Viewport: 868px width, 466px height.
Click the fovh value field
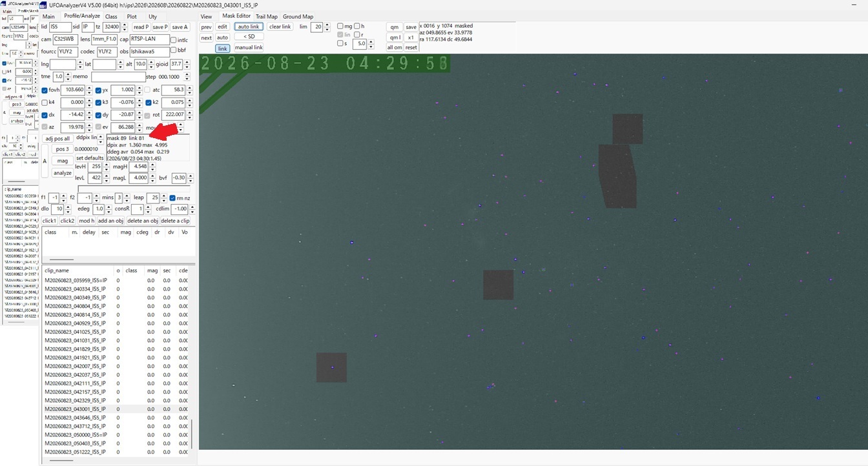point(72,90)
